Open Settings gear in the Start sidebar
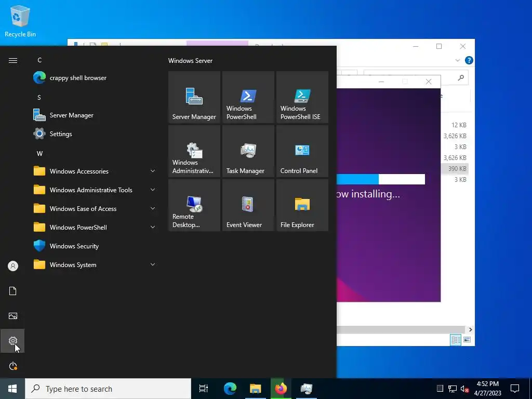 point(13,341)
